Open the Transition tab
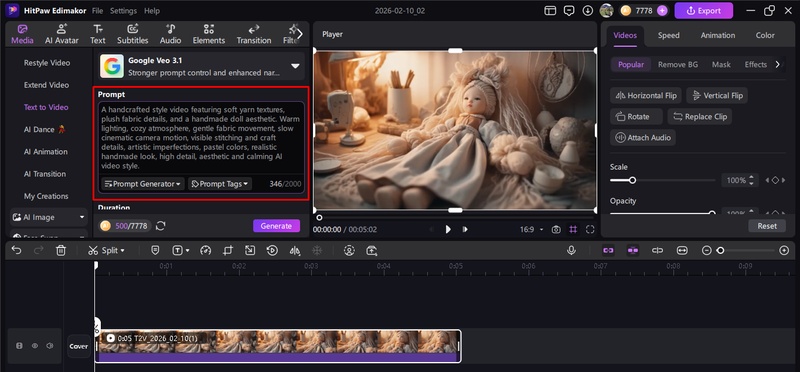800x372 pixels. click(254, 34)
